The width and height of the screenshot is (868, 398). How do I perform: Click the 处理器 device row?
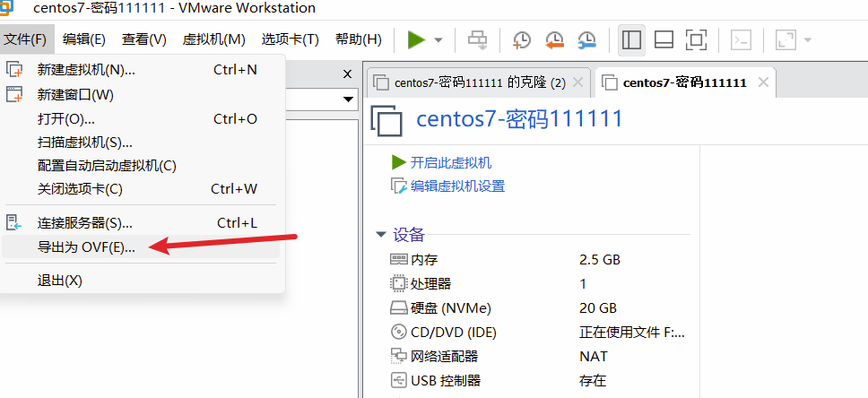[x=540, y=284]
